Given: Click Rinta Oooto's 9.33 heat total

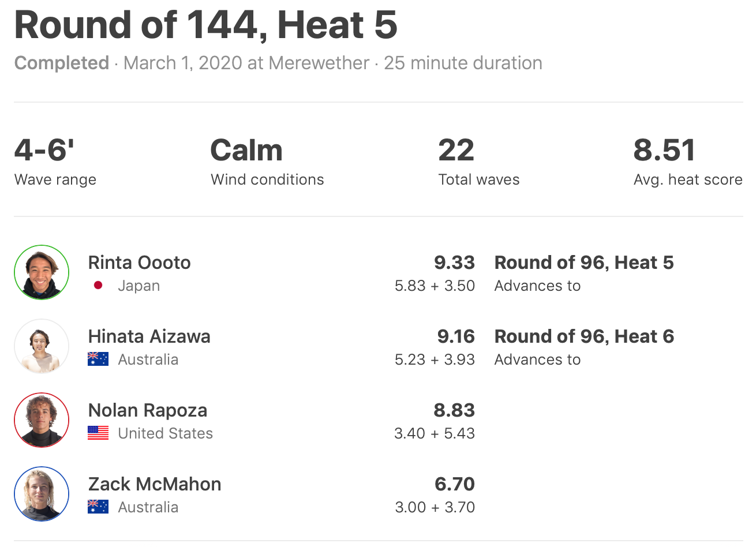Looking at the screenshot, I should tap(454, 263).
